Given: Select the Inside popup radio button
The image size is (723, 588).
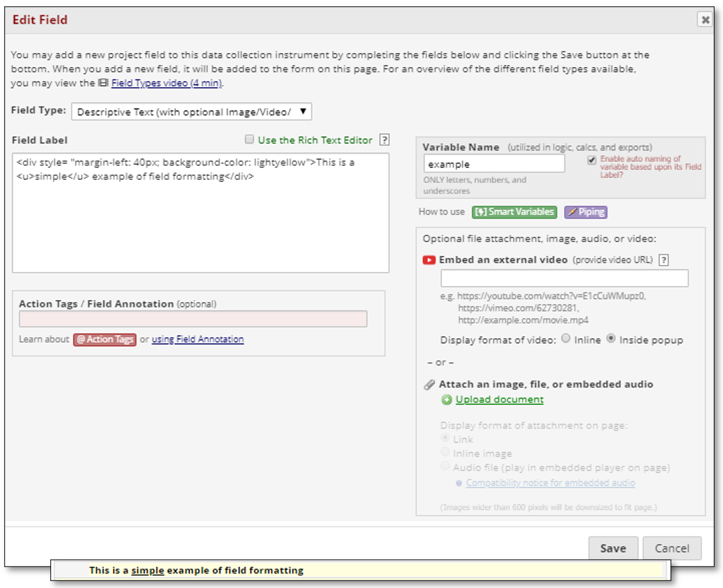Looking at the screenshot, I should click(x=611, y=339).
